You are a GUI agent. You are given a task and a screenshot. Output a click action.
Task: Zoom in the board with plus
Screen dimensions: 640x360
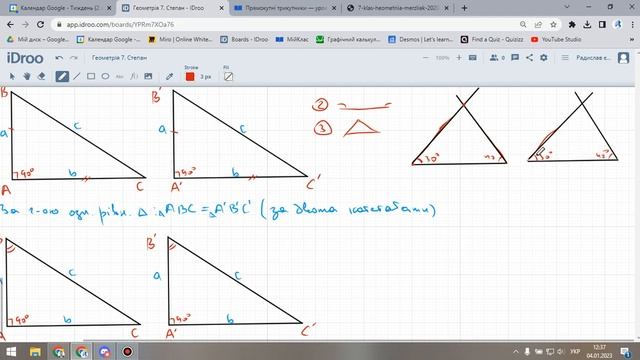[x=459, y=58]
